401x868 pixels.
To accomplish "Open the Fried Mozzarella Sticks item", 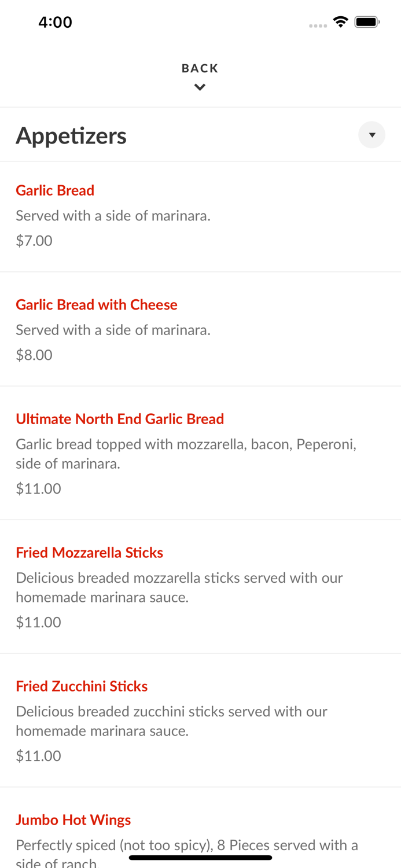I will tap(90, 553).
